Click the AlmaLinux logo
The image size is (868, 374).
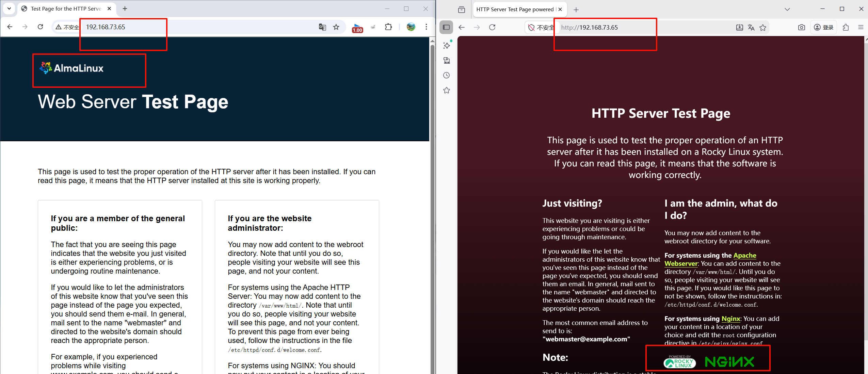(71, 68)
